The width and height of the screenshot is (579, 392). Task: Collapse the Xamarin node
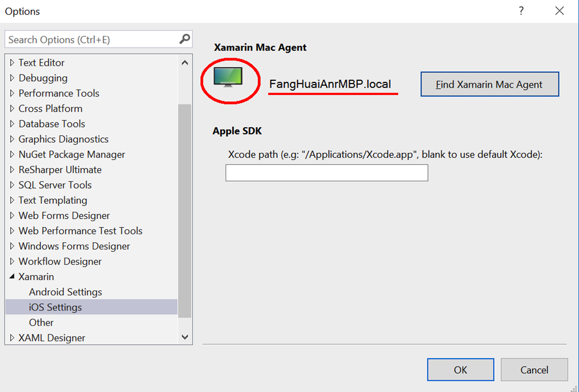[x=12, y=276]
